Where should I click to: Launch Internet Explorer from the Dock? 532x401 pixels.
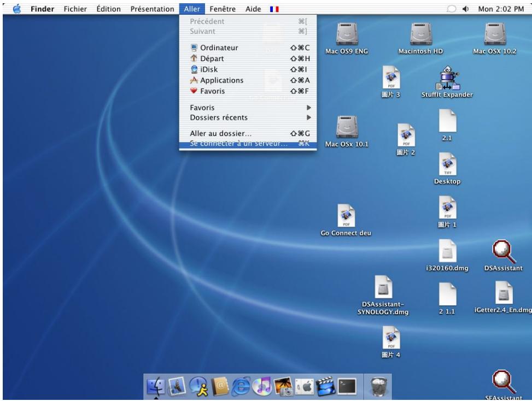point(241,386)
